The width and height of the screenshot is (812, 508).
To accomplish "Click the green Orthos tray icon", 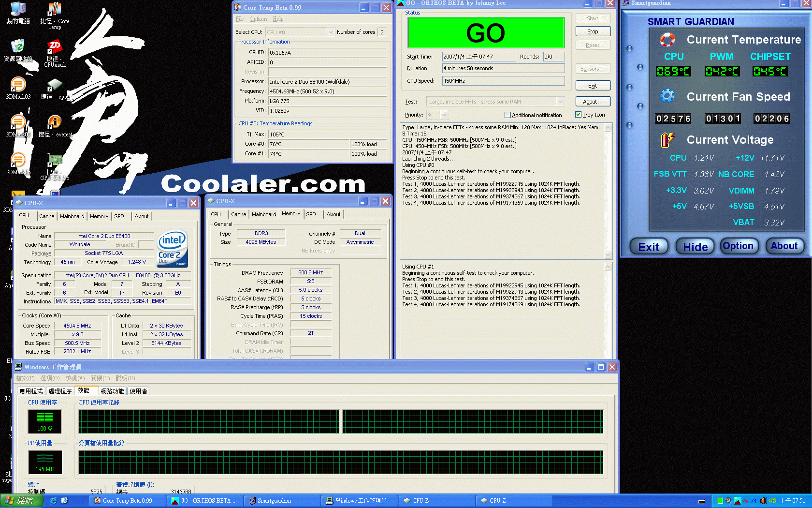I will point(720,501).
